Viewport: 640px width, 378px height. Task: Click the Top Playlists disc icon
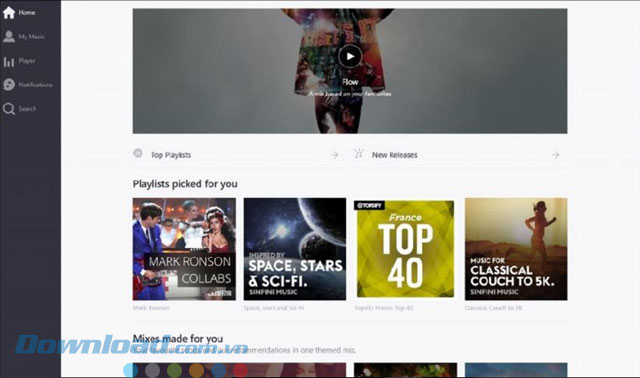tap(138, 153)
